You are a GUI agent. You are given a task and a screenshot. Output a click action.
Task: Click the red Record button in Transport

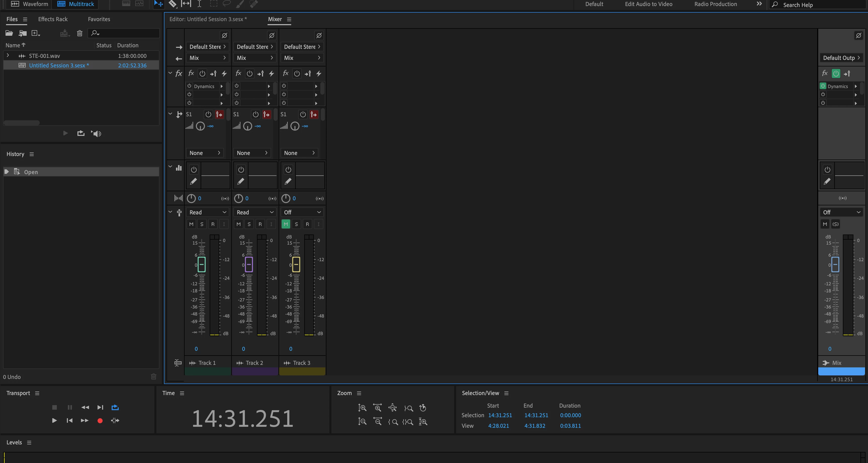[100, 420]
